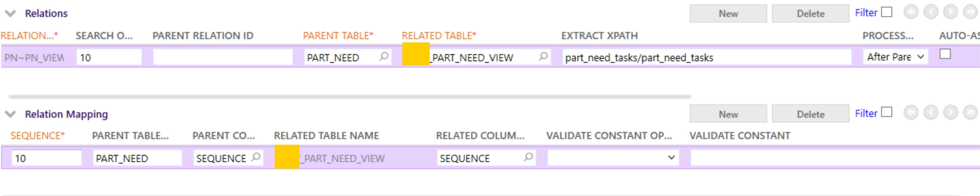Image resolution: width=980 pixels, height=196 pixels.
Task: Open the PROCESS dropdown showing After Pare
Action: [x=895, y=57]
